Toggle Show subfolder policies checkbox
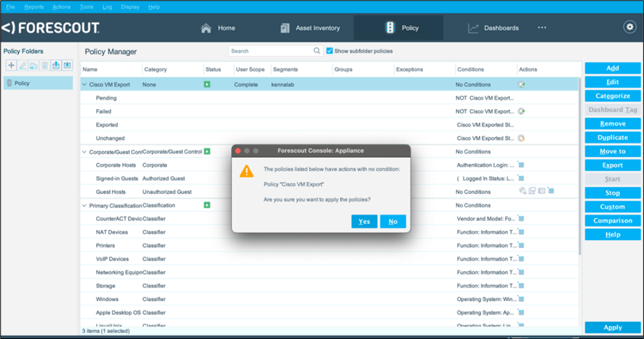 (x=329, y=50)
